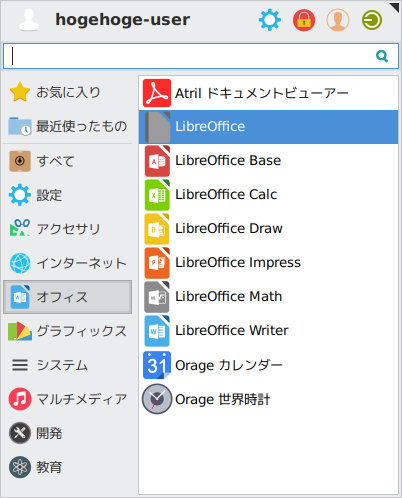The image size is (402, 498).
Task: Switch to インターネット category
Action: pyautogui.click(x=68, y=263)
